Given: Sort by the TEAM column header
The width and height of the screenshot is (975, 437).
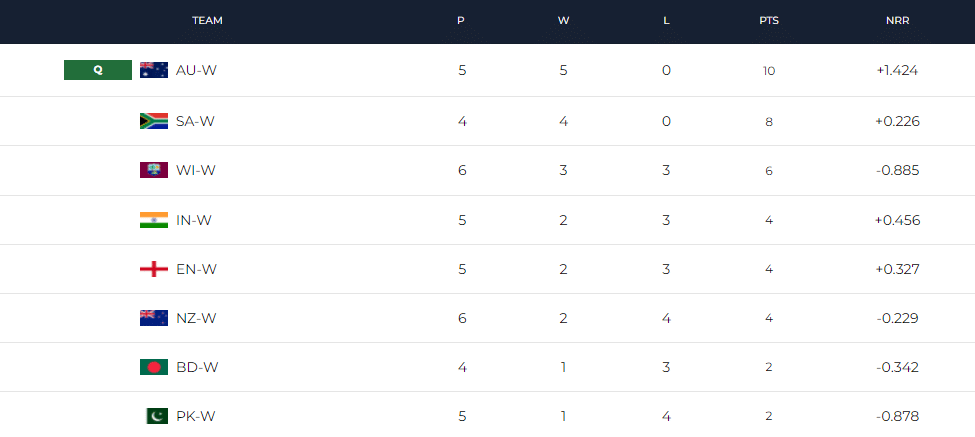Looking at the screenshot, I should (x=207, y=20).
